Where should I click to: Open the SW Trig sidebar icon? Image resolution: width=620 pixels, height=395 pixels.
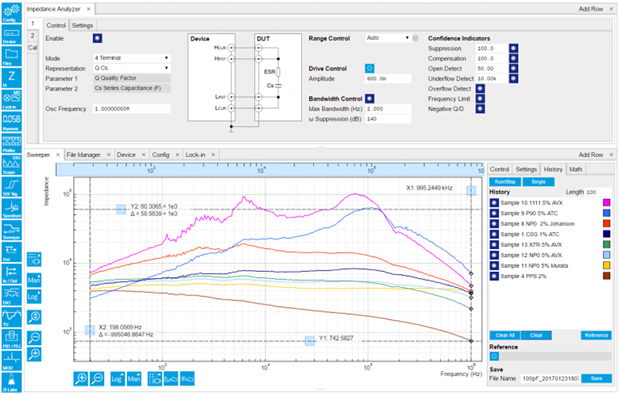pyautogui.click(x=12, y=187)
